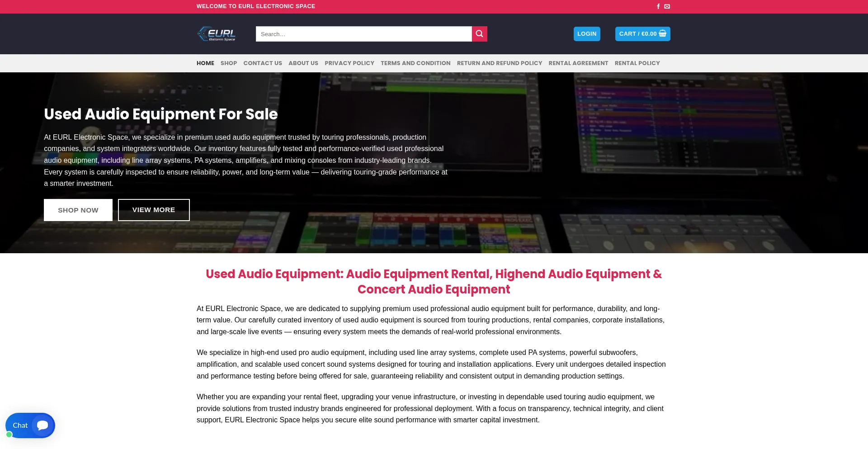Click paragraph starting 'At EURL Electronic Space, we are dedicated'
868x449 pixels.
432,320
